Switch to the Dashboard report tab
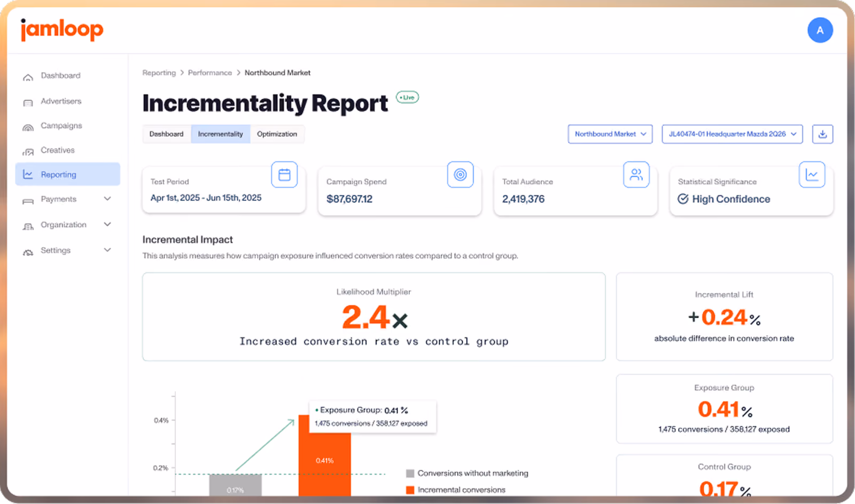 [166, 134]
